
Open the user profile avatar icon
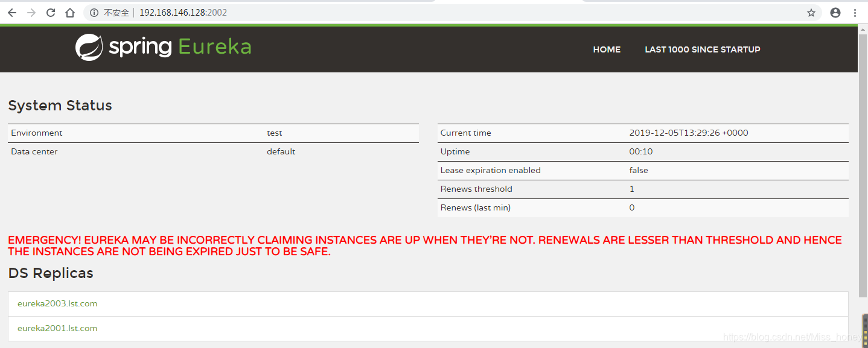[x=835, y=13]
